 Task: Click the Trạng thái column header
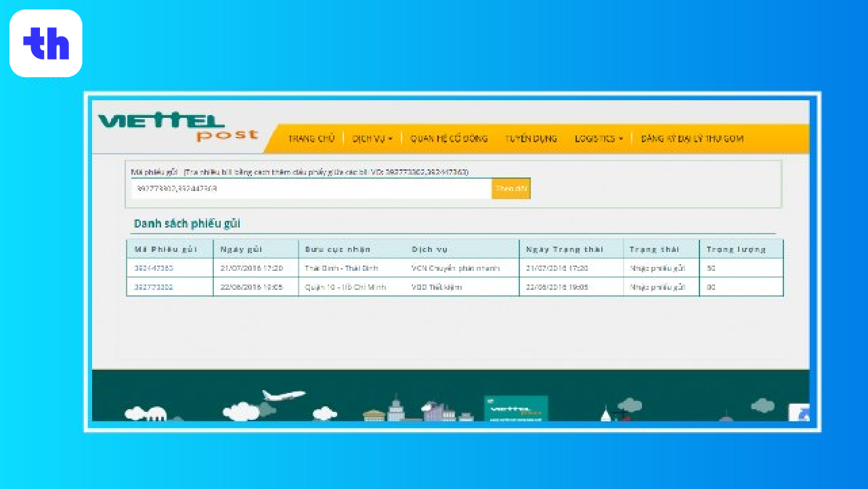point(653,249)
